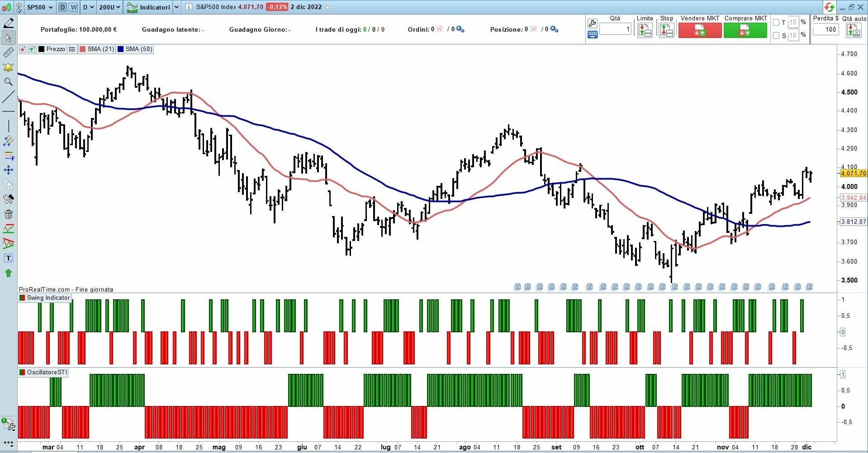
Task: Expand the 200U units dropdown
Action: click(x=110, y=7)
